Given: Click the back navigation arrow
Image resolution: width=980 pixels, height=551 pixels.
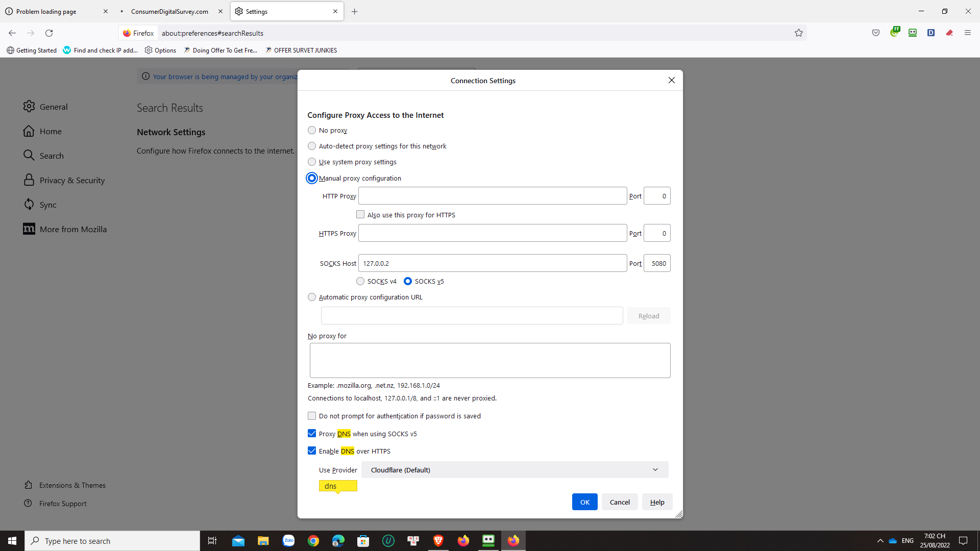Looking at the screenshot, I should (x=12, y=33).
